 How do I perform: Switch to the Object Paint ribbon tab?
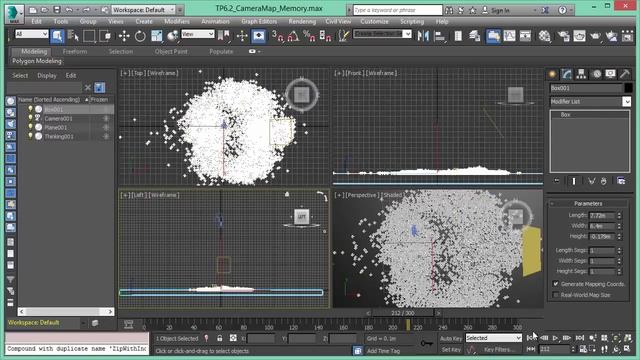pyautogui.click(x=171, y=51)
